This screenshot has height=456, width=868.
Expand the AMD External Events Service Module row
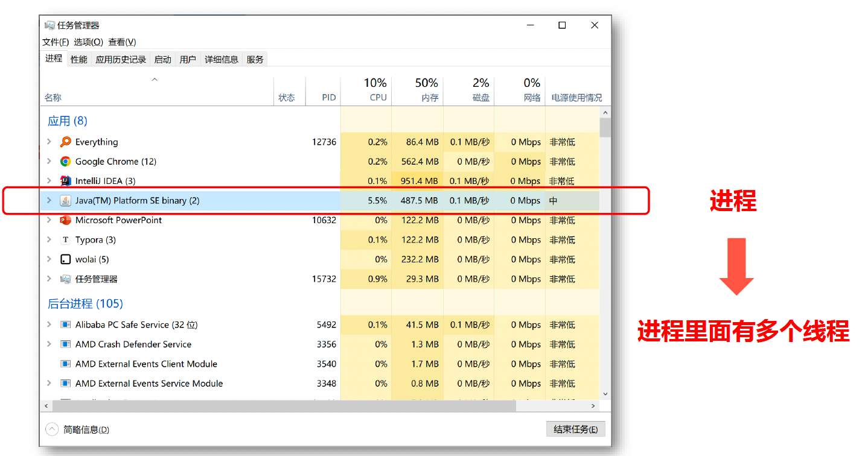point(49,384)
